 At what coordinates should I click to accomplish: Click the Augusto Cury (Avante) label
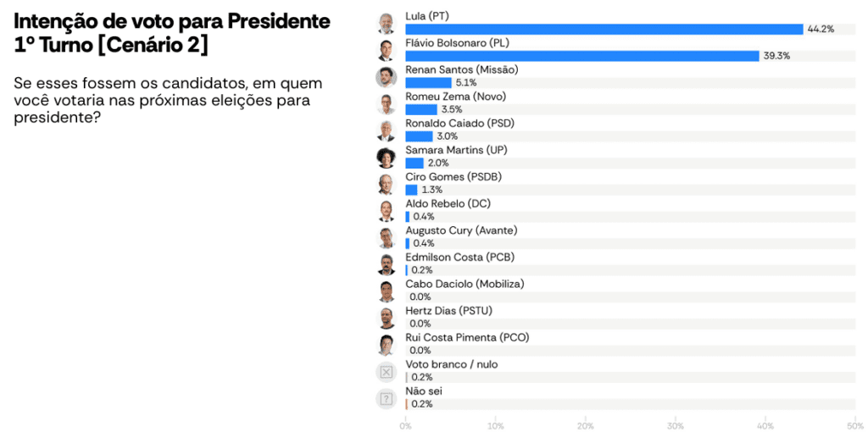tap(461, 230)
